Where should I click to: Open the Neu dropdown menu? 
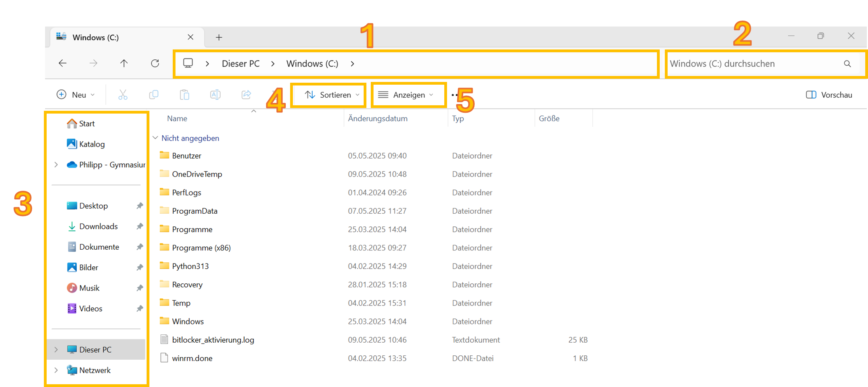(76, 95)
